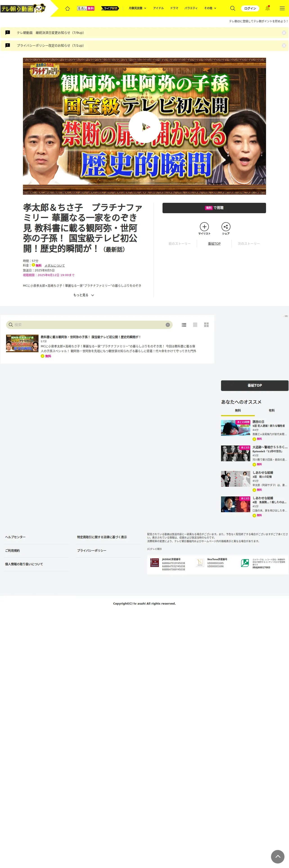Click the magnifier icon in episode search
Image resolution: width=289 pixels, height=868 pixels.
click(x=11, y=325)
